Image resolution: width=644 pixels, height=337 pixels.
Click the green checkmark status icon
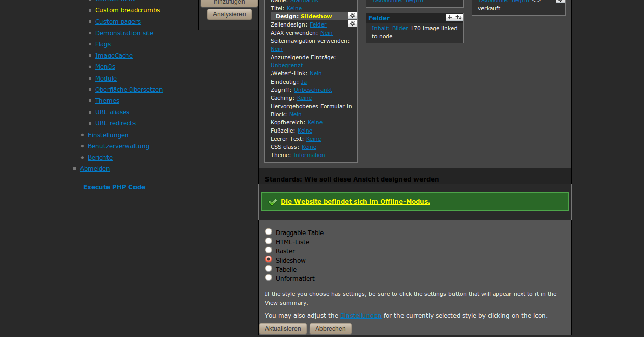click(273, 202)
